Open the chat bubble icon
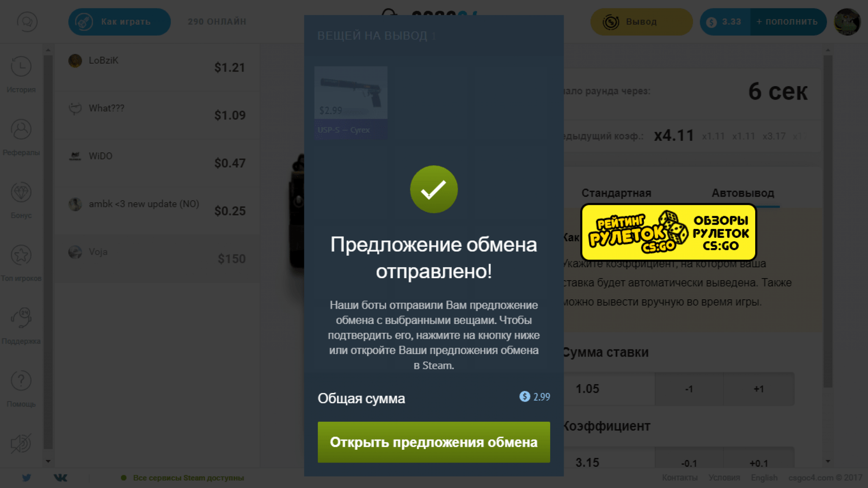This screenshot has width=868, height=488. [x=27, y=22]
